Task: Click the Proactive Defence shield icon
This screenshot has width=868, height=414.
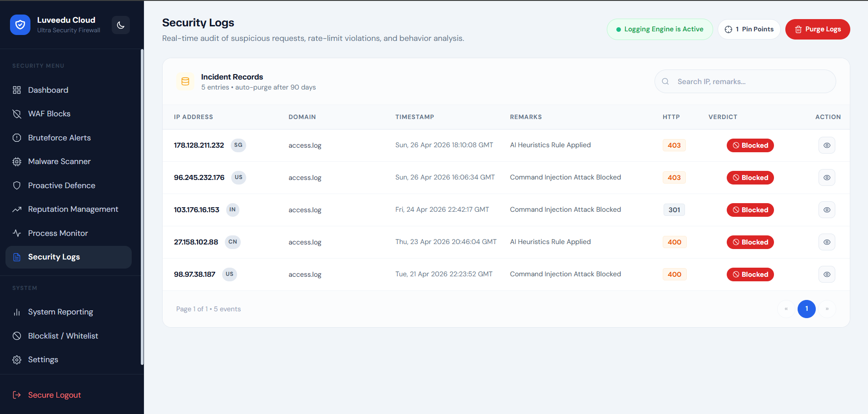Action: point(17,185)
